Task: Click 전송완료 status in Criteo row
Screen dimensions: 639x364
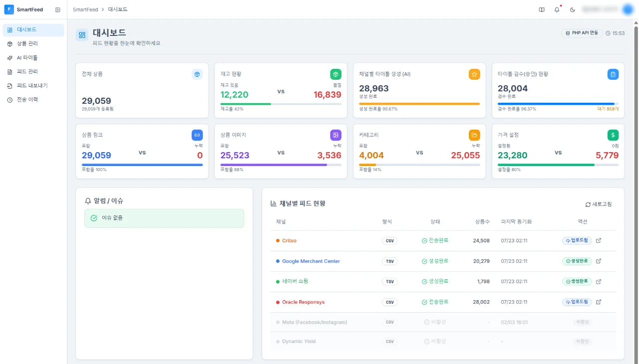Action: 435,240
